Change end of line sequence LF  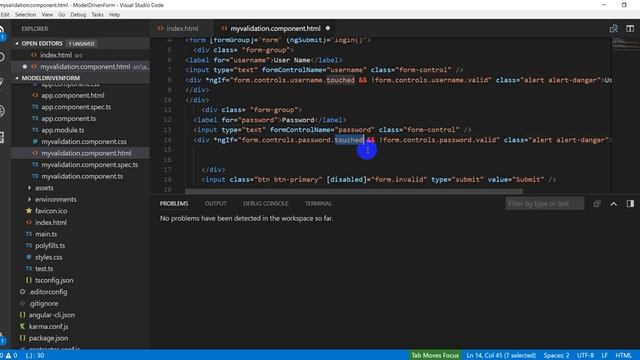click(604, 355)
